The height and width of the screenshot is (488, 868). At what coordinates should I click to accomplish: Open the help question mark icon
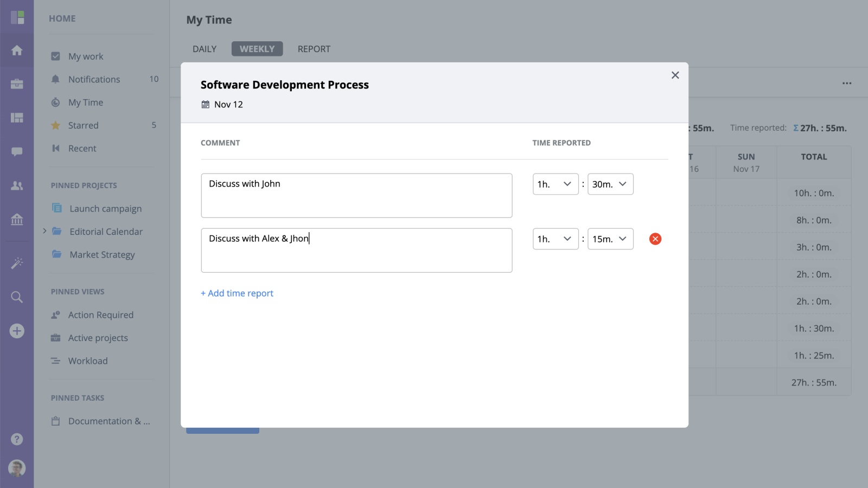click(17, 439)
